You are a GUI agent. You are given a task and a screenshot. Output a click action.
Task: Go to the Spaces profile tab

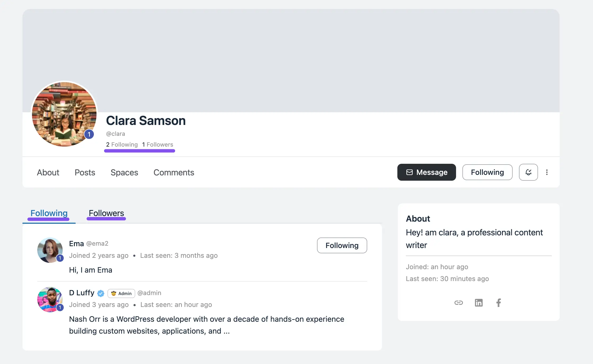coord(124,172)
